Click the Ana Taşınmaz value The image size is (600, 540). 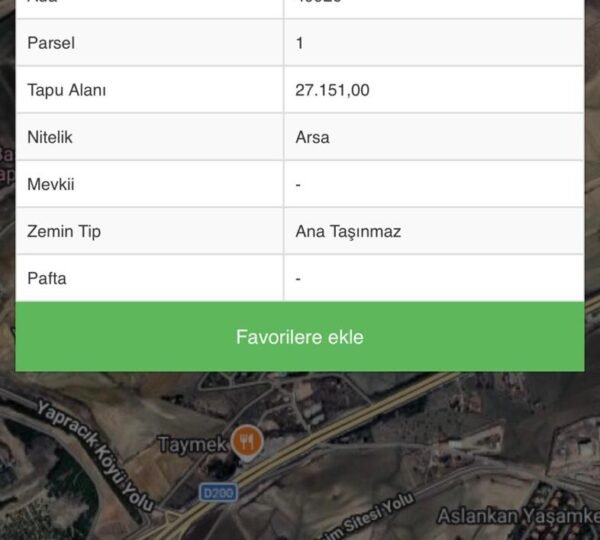pyautogui.click(x=348, y=232)
